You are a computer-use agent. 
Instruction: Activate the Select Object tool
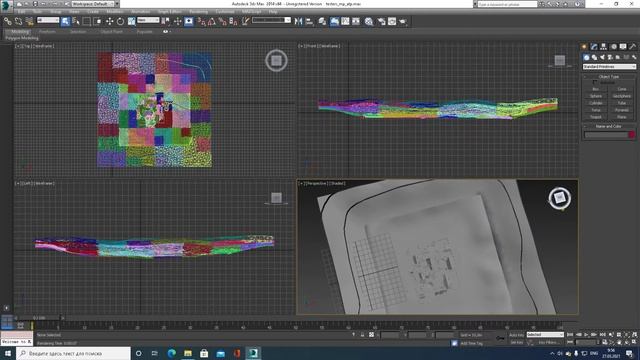tap(65, 21)
